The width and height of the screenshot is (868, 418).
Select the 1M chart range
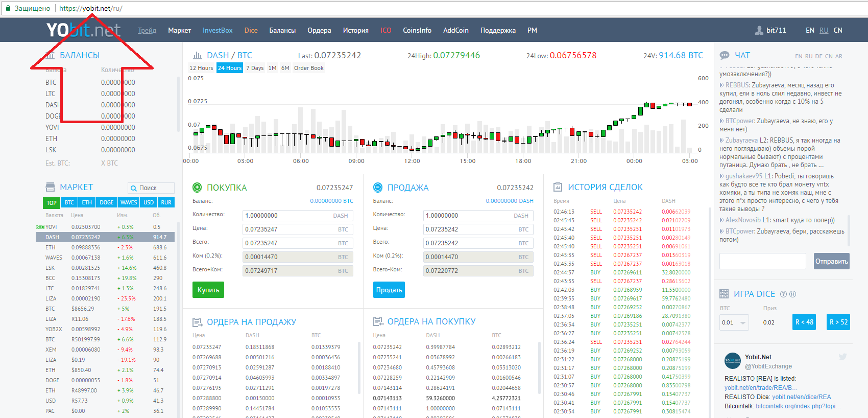click(x=272, y=68)
